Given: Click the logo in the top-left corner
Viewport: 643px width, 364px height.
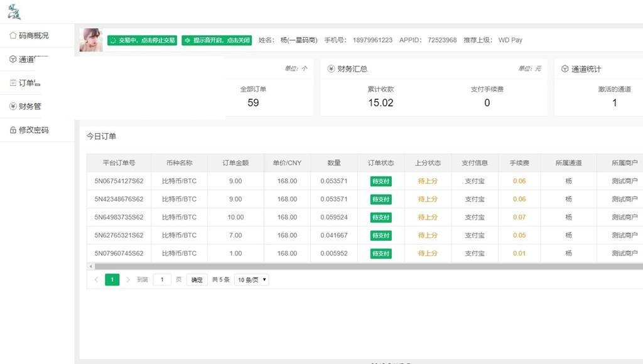Looking at the screenshot, I should (14, 11).
